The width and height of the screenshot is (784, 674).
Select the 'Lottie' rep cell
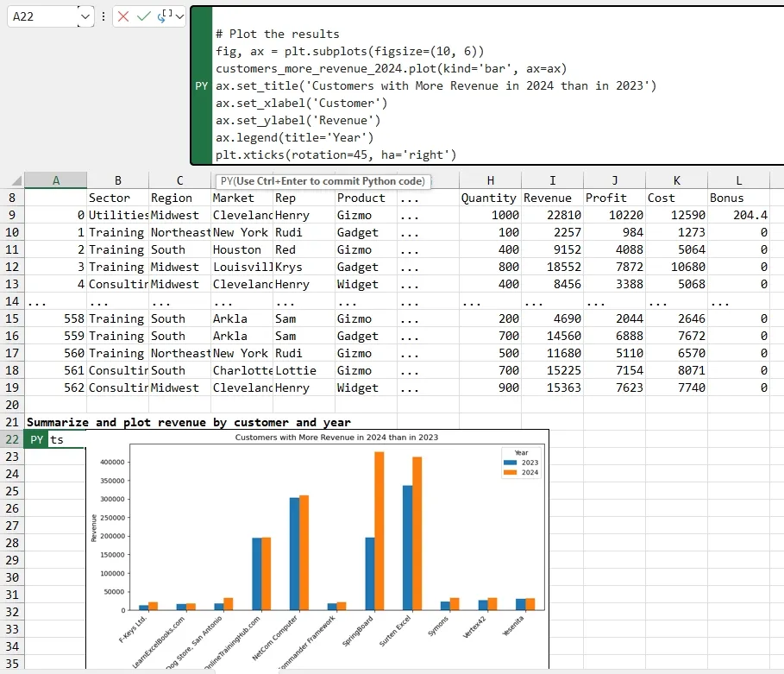[x=304, y=370]
